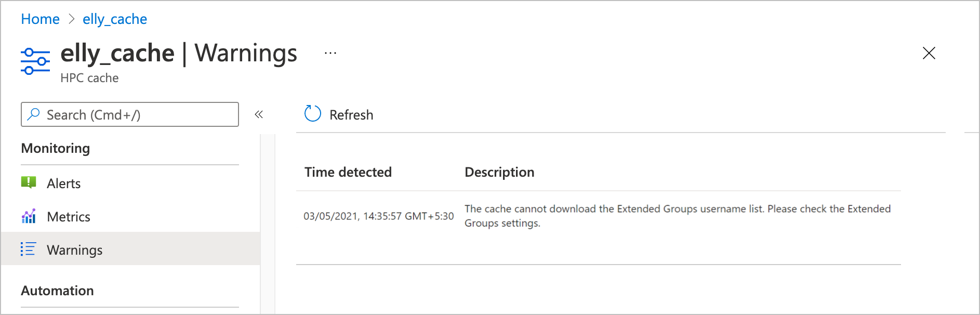The width and height of the screenshot is (980, 315).
Task: Sort by the Time detected column
Action: [x=348, y=172]
